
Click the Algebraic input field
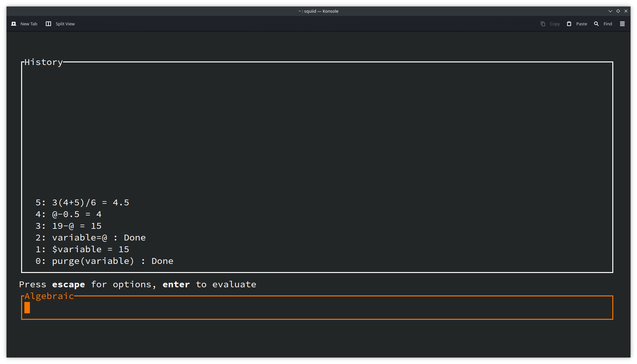click(x=317, y=308)
